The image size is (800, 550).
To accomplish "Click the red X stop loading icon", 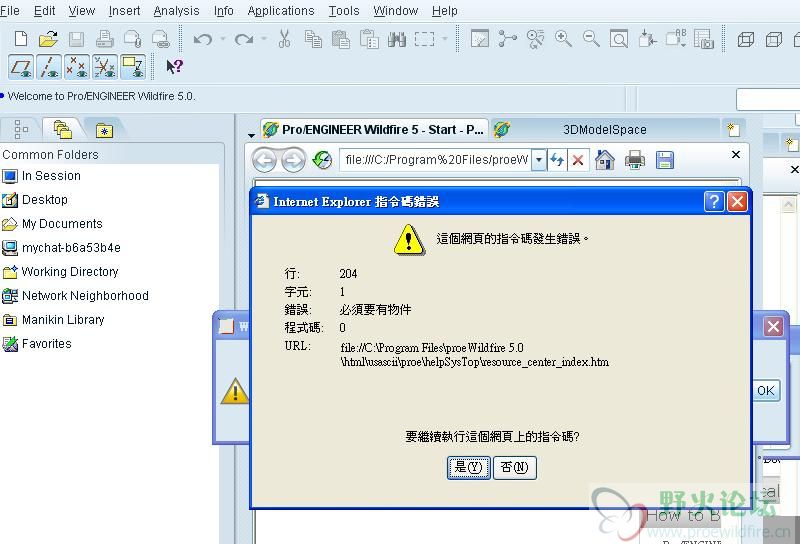I will click(x=578, y=160).
